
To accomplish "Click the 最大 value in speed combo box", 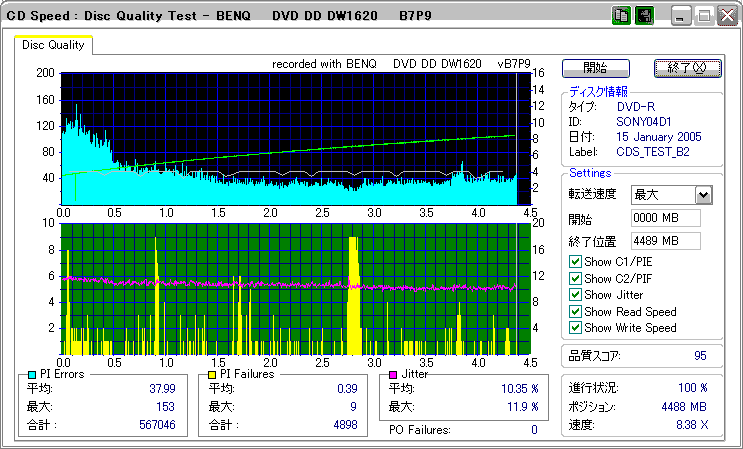I will point(647,195).
